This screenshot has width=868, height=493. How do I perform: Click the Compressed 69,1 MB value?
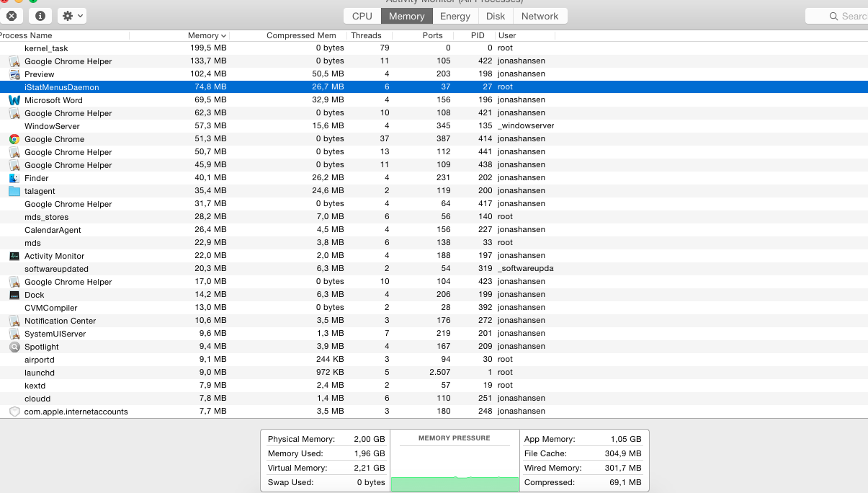click(x=624, y=482)
